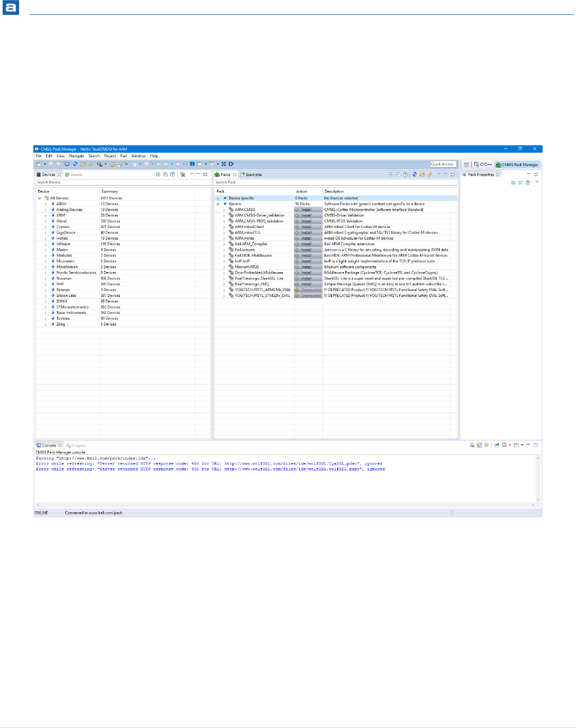
Task: Select the Silicon Labs device row
Action: pos(123,295)
